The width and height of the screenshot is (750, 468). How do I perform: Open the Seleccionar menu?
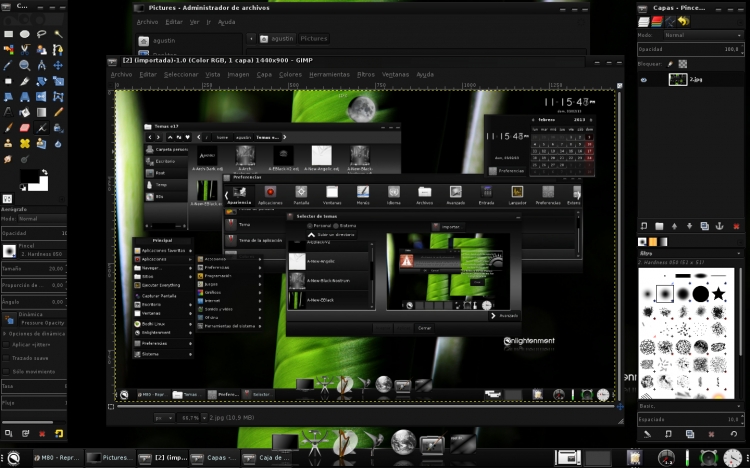181,75
